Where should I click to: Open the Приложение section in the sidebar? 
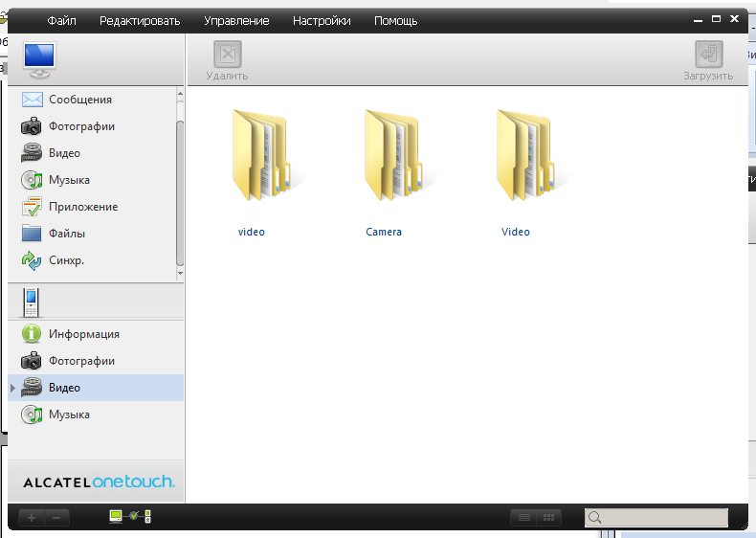point(82,207)
